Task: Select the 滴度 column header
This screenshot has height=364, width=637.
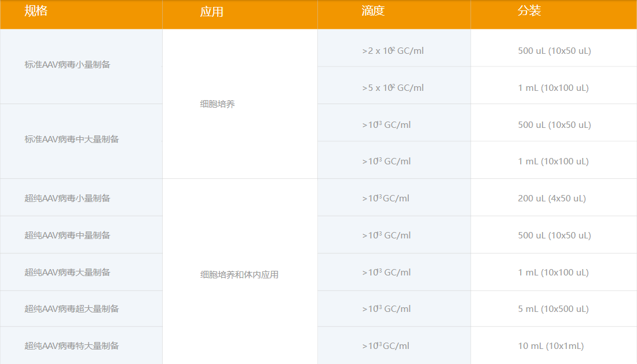Action: (x=373, y=12)
